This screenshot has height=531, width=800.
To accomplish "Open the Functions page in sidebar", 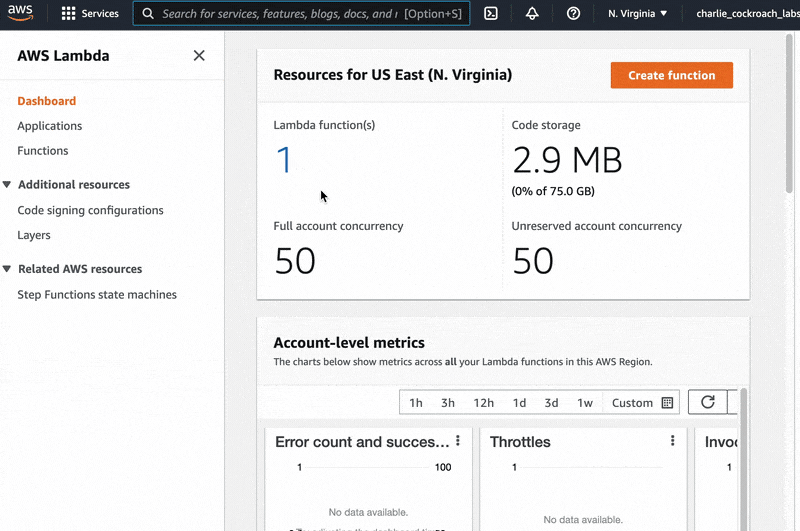I will click(x=43, y=151).
